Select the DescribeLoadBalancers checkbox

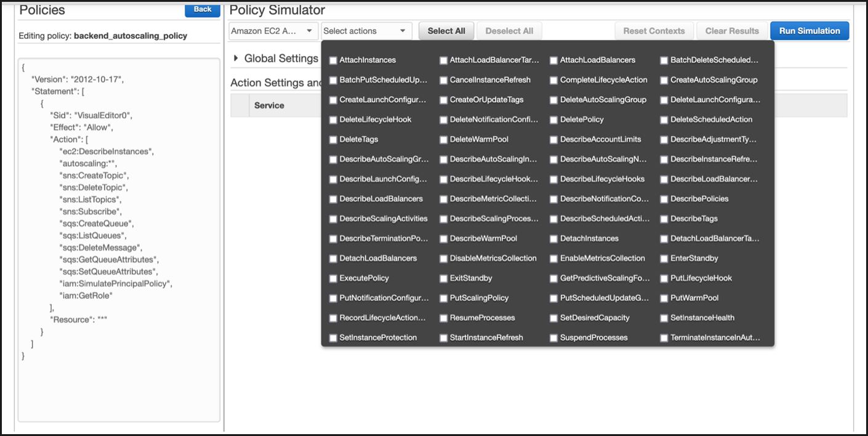tap(333, 199)
